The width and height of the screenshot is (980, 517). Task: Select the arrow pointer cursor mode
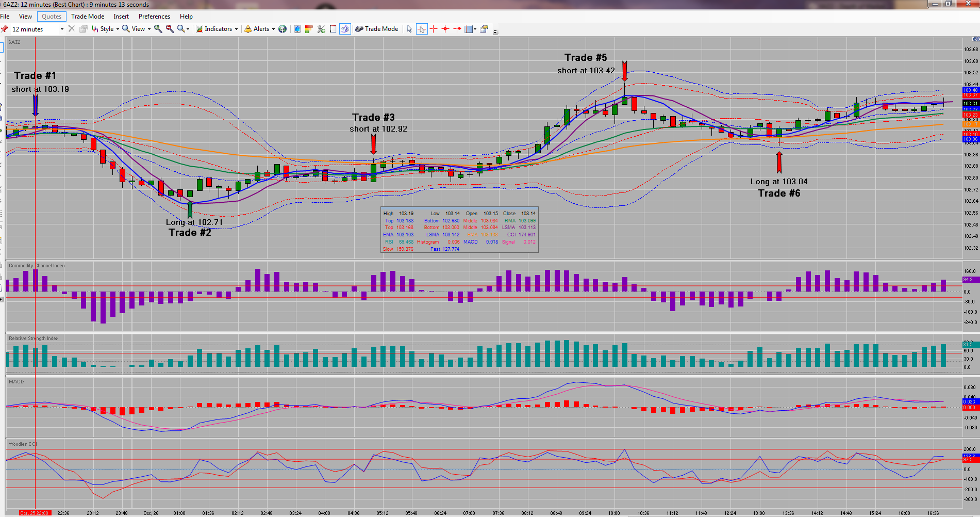coord(409,29)
